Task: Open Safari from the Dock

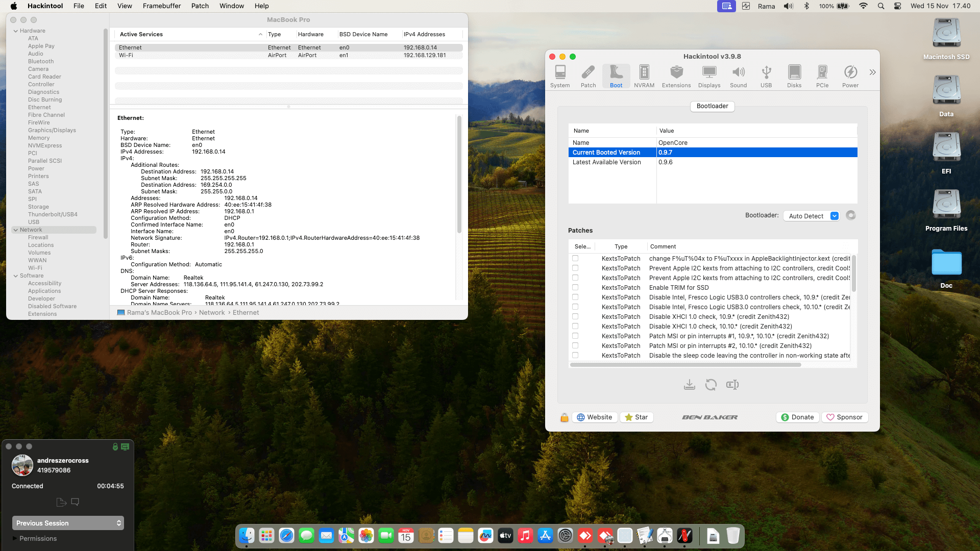Action: point(286,536)
